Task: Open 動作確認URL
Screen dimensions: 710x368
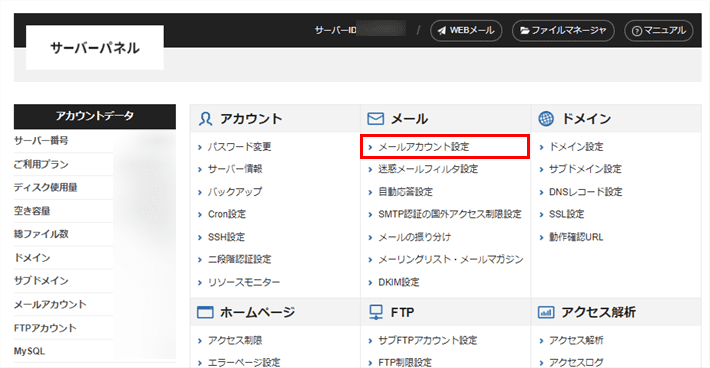Action: click(x=576, y=237)
